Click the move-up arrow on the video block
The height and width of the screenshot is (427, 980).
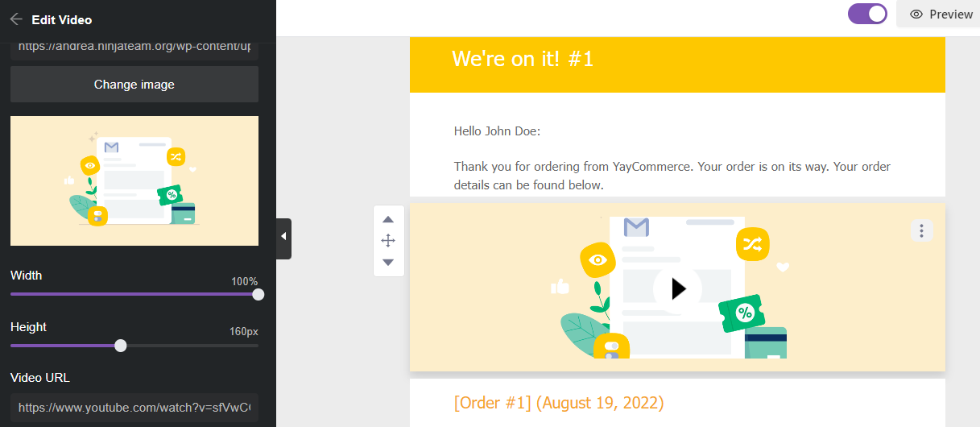pos(388,220)
